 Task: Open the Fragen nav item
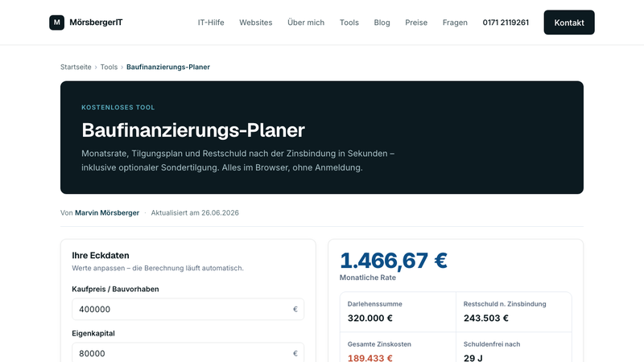point(455,23)
